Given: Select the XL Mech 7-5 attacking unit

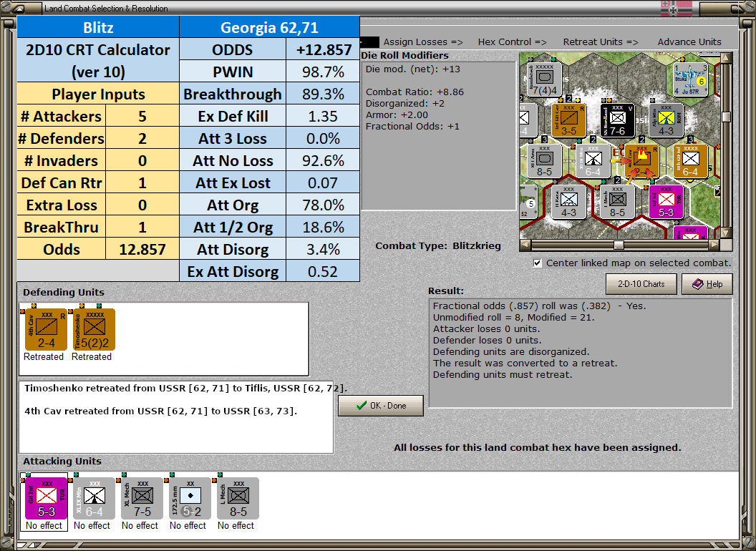Looking at the screenshot, I should tap(142, 499).
